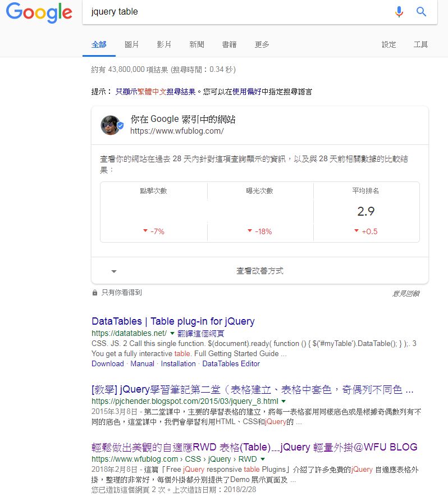448x496 pixels.
Task: Open dropdown arrow beside pjchender.blogspot.com URL
Action: [x=284, y=401]
